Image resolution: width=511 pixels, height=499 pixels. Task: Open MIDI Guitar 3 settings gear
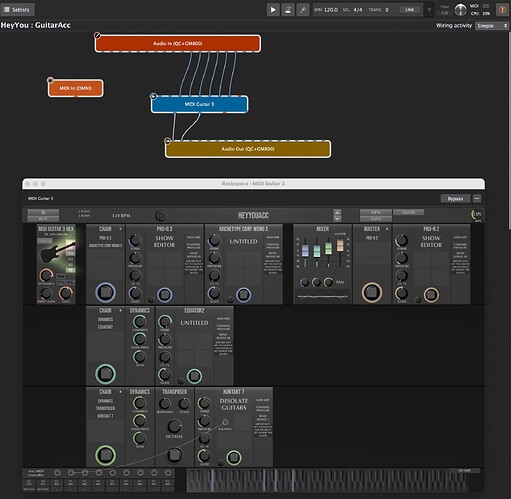click(x=43, y=212)
